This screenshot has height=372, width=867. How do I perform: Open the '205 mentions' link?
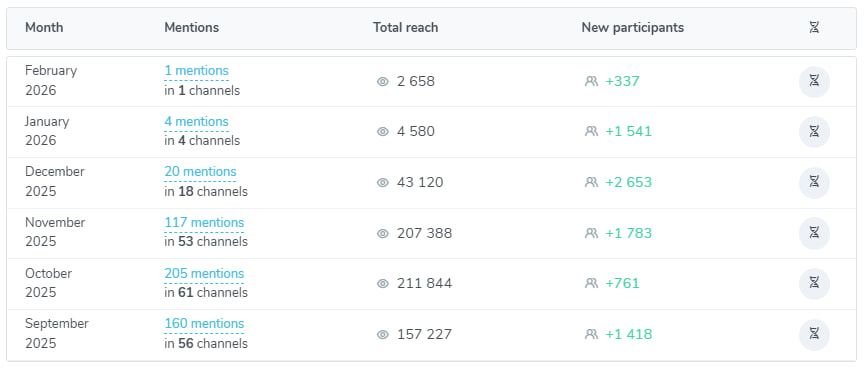[204, 274]
